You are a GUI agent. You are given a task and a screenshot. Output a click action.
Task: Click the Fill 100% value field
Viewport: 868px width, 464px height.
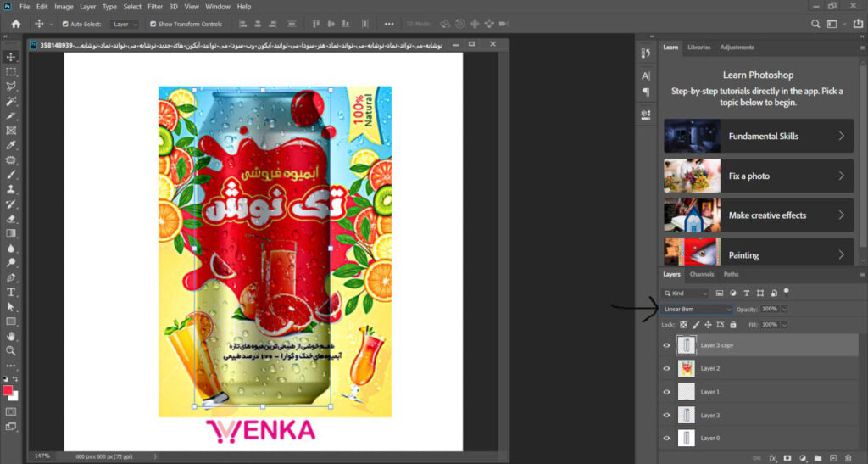point(770,325)
